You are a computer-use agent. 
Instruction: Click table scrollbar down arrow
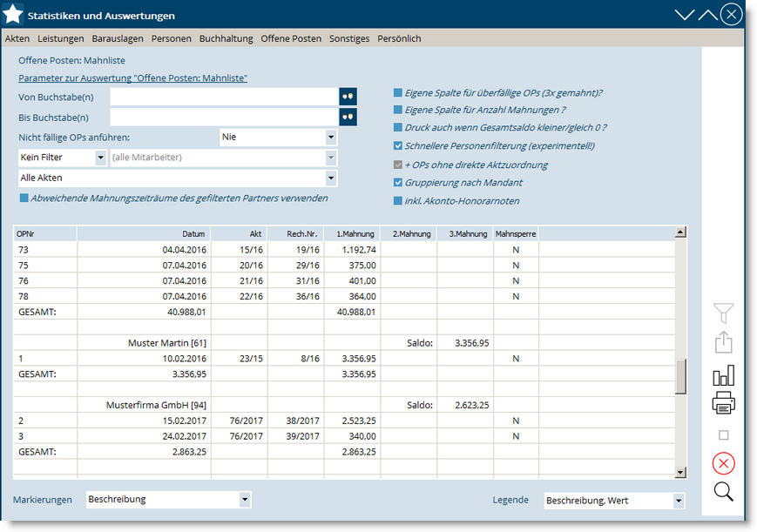[x=680, y=472]
